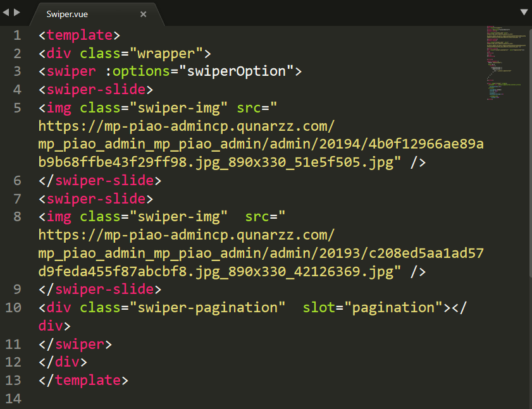Close the Swiper.vue tab
Viewport: 532px width, 409px height.
coord(143,14)
